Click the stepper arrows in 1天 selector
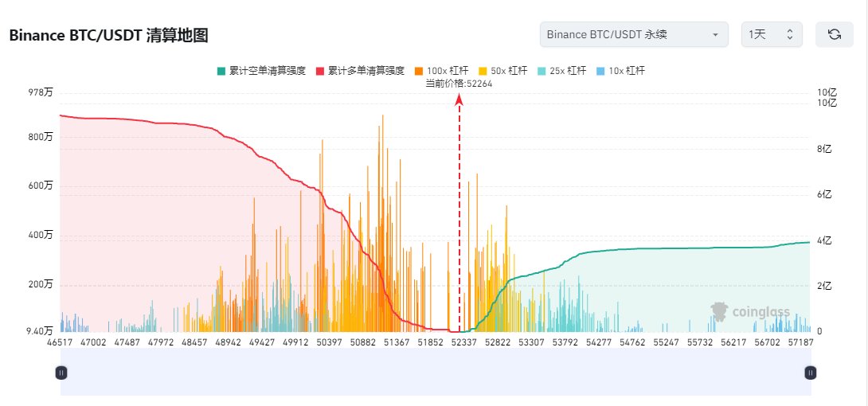The image size is (868, 406). click(790, 34)
